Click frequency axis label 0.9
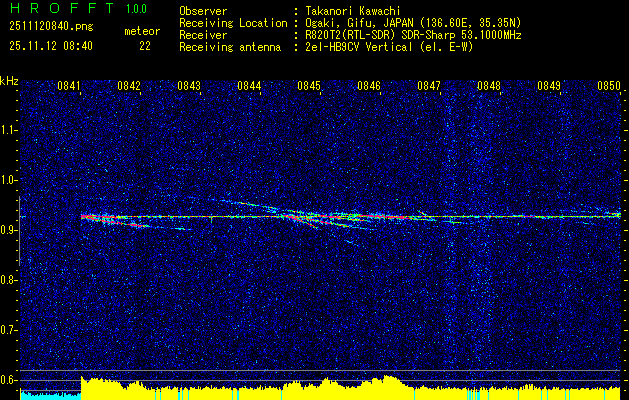 click(7, 230)
